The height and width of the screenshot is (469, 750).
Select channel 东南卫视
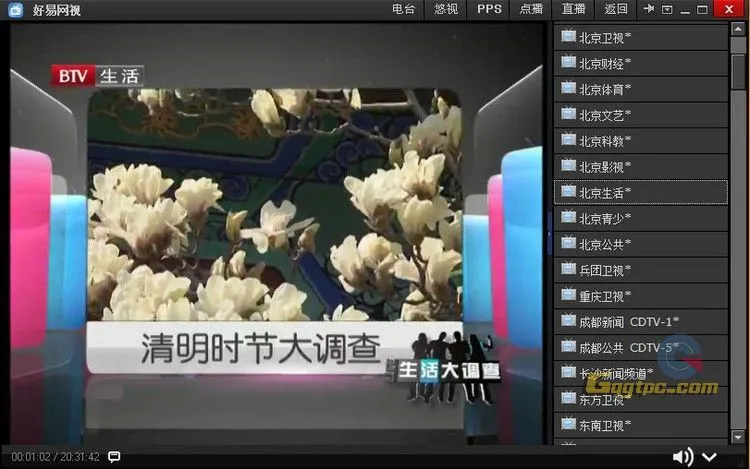click(x=640, y=425)
